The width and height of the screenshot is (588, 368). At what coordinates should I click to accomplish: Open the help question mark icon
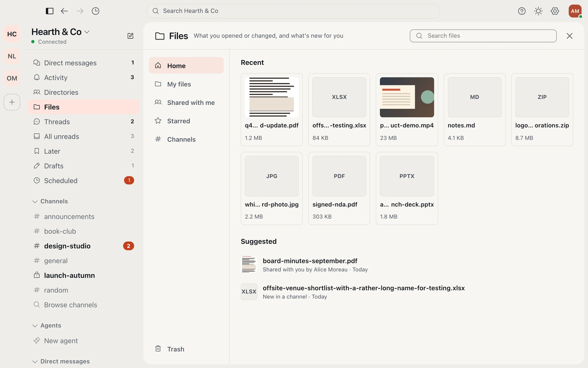[522, 11]
